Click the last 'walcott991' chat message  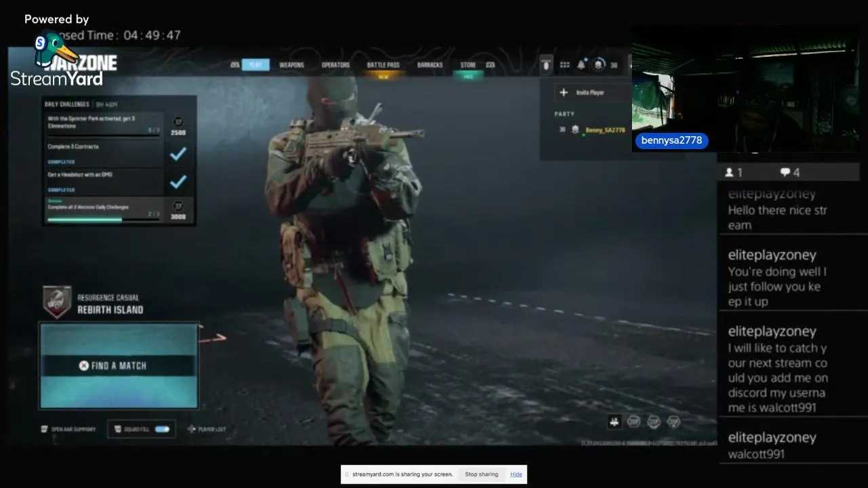pos(756,454)
